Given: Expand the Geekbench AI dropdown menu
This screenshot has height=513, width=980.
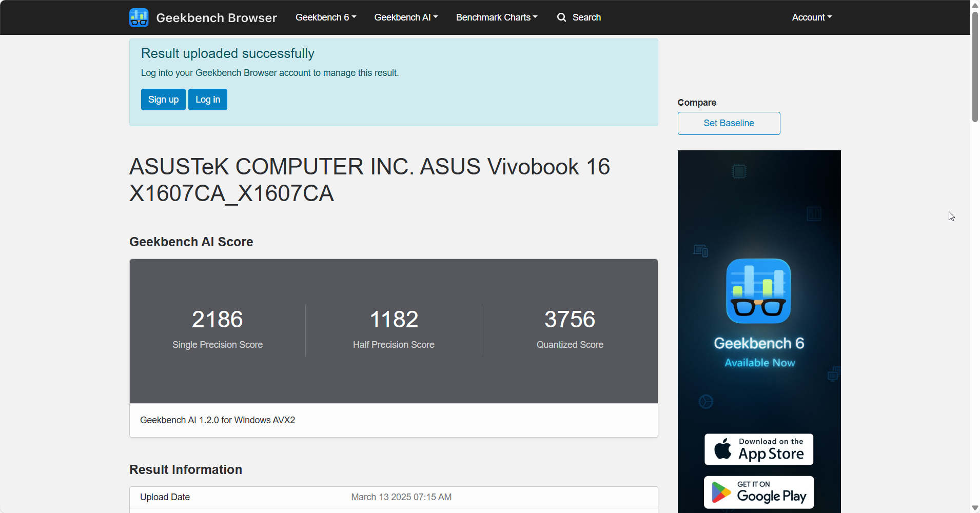Looking at the screenshot, I should pos(406,17).
